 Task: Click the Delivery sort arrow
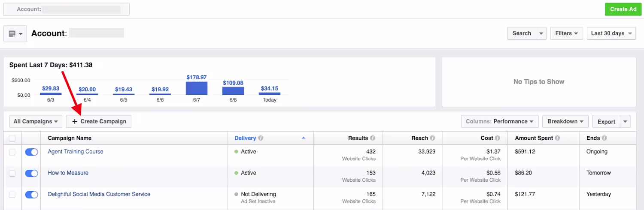[x=304, y=138]
